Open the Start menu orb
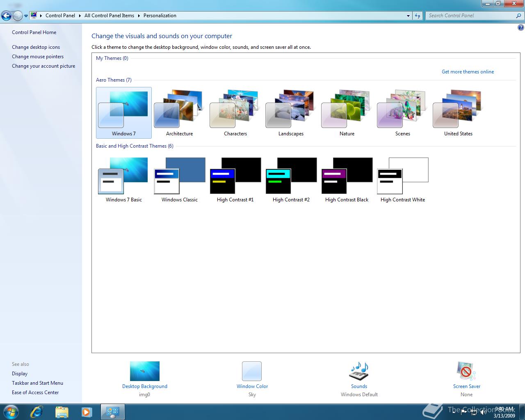The width and height of the screenshot is (525, 420). pyautogui.click(x=11, y=411)
